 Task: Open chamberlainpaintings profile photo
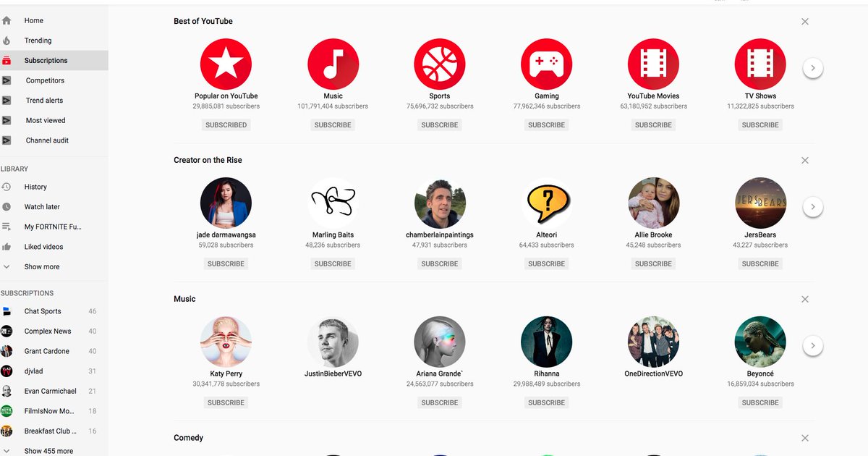pyautogui.click(x=440, y=203)
